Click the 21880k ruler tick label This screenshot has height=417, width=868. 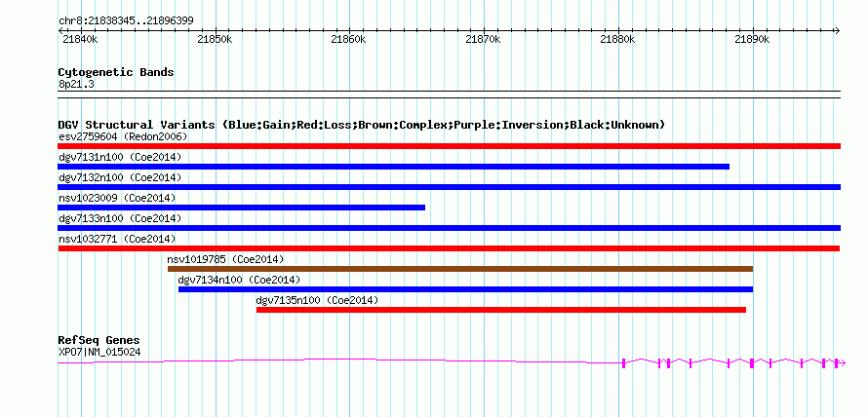coord(617,39)
